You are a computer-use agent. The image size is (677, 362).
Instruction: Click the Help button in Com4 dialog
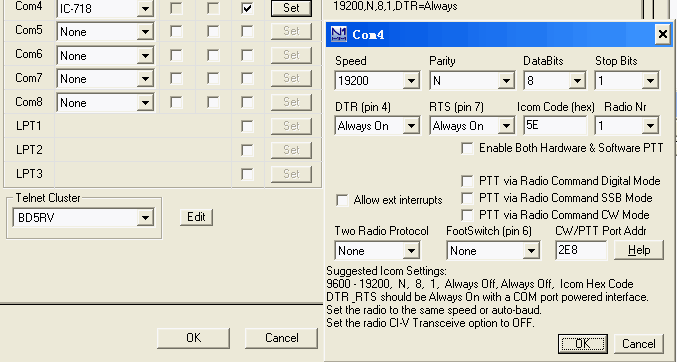(639, 250)
